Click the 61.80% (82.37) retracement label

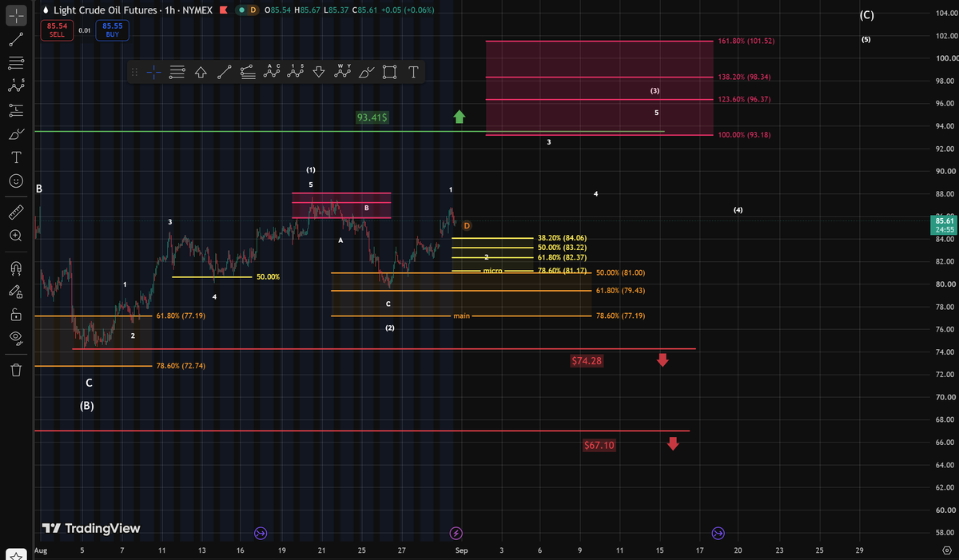pos(563,257)
